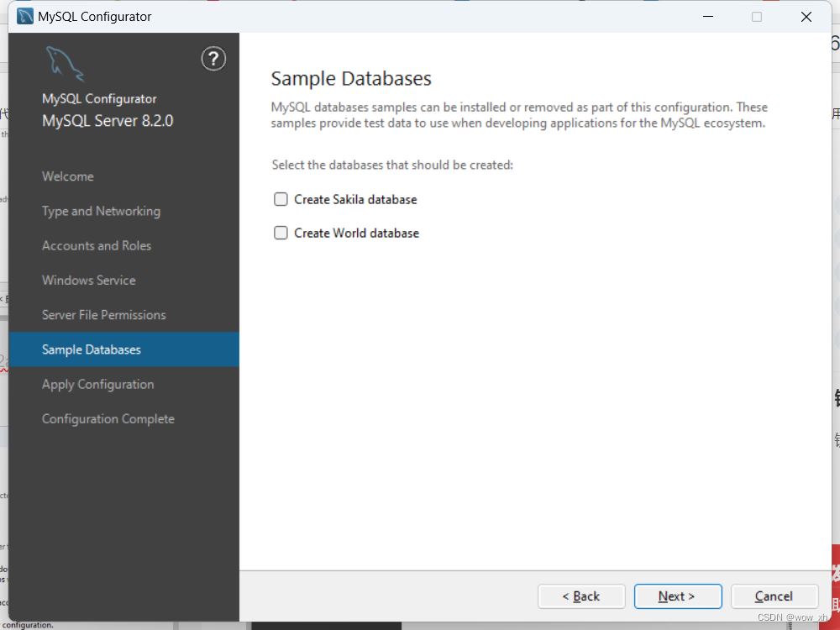Open Configuration Complete step
This screenshot has height=630, width=840.
point(108,419)
